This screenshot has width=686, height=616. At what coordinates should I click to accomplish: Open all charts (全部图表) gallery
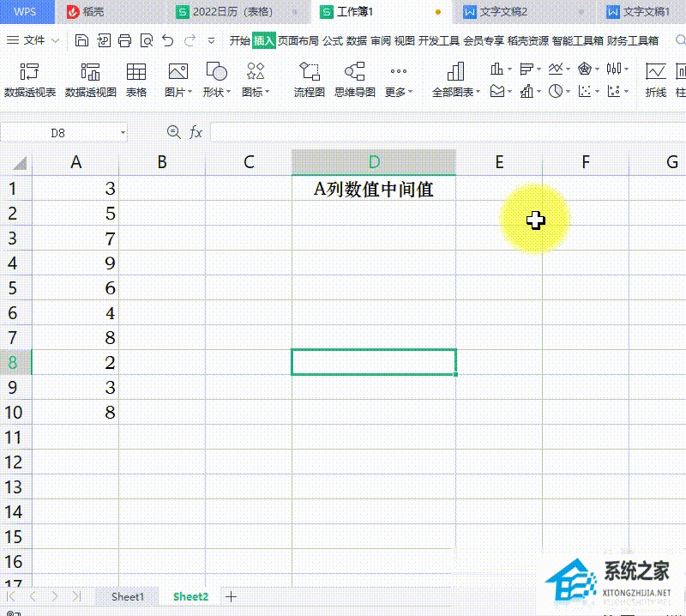(x=455, y=79)
